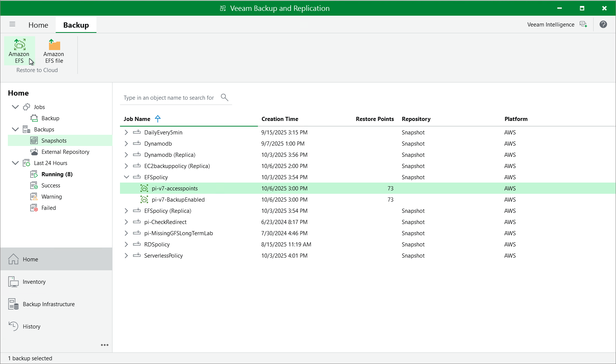This screenshot has width=616, height=364.
Task: Expand the Dynamodb (Replica) row
Action: (126, 155)
